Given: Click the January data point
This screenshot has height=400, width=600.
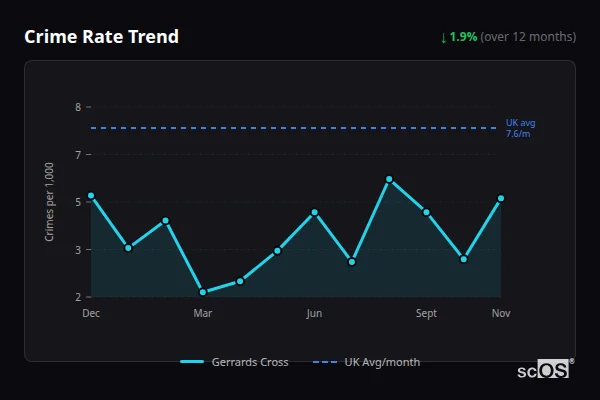Looking at the screenshot, I should click(x=129, y=248).
